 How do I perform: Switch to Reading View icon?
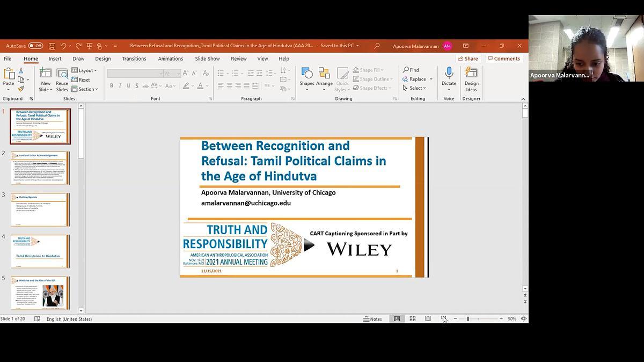(428, 319)
